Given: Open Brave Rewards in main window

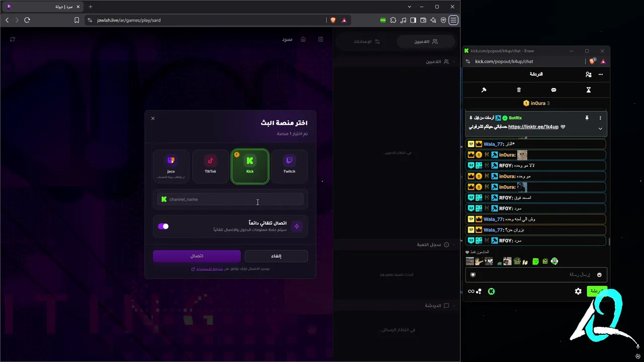Looking at the screenshot, I should [x=344, y=20].
